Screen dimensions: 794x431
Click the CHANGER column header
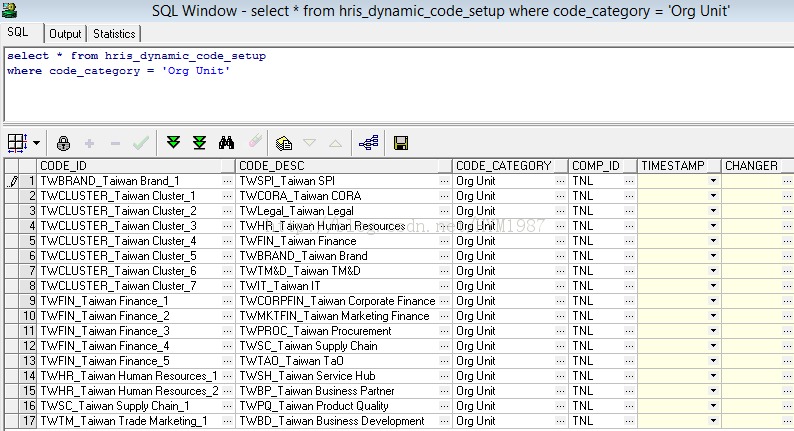coord(758,166)
